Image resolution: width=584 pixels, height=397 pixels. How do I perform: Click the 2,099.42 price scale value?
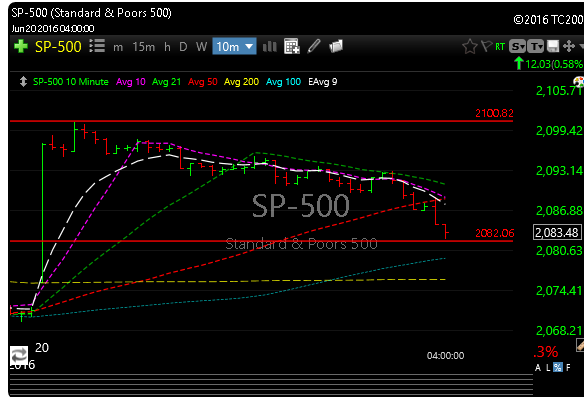[559, 131]
